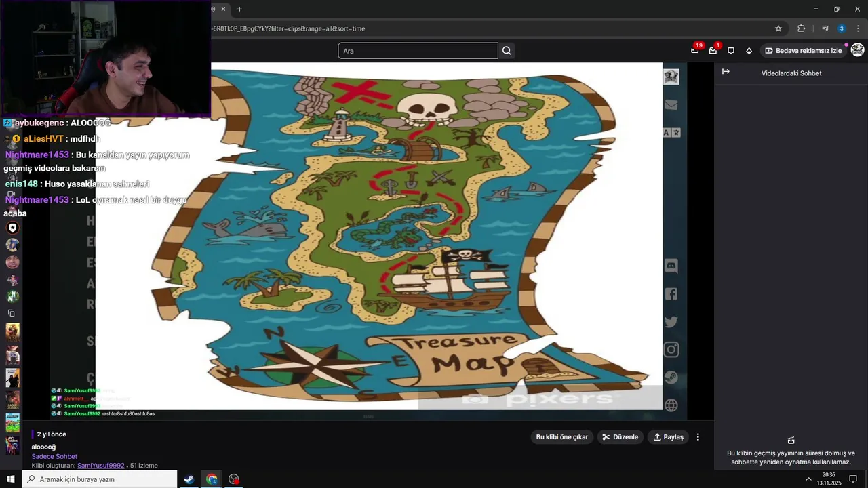868x488 pixels.
Task: Click the Discord icon in video overlay
Action: pos(671,266)
